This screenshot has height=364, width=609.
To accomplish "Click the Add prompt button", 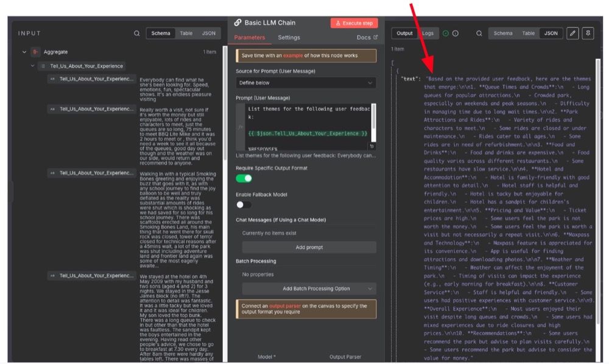I will tap(309, 247).
